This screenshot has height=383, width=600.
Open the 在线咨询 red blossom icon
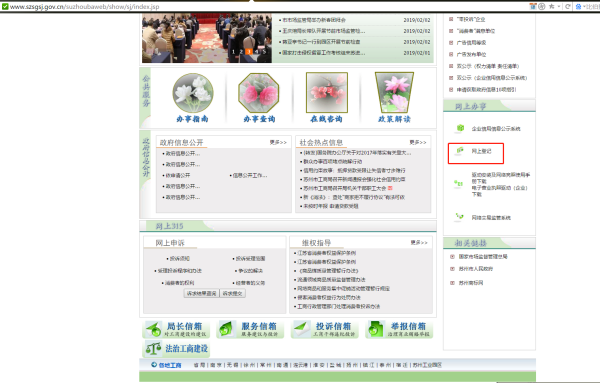[x=327, y=93]
